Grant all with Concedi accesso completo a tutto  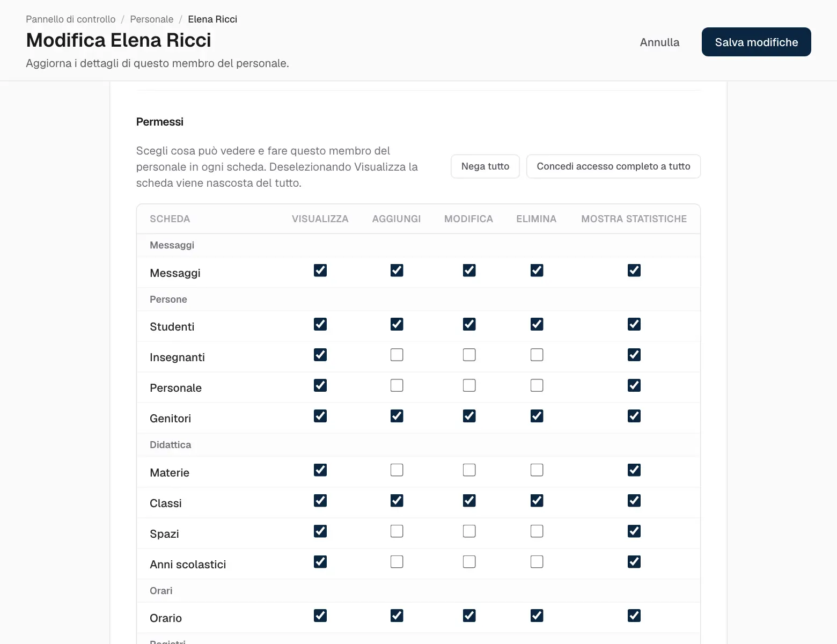click(613, 166)
